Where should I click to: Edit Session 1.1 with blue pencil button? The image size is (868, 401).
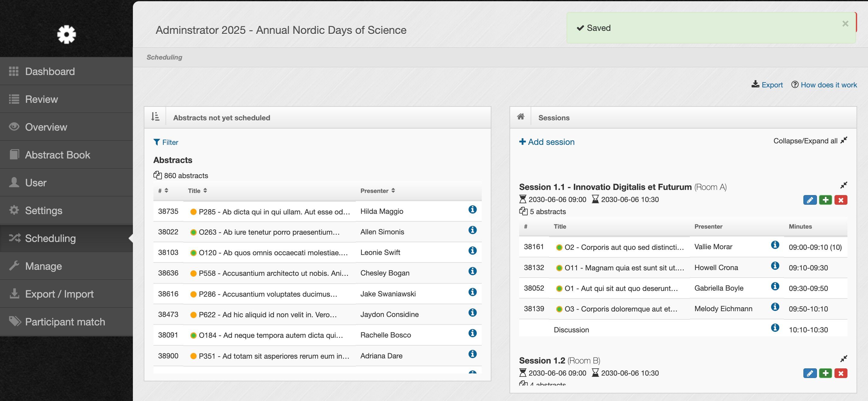(810, 200)
